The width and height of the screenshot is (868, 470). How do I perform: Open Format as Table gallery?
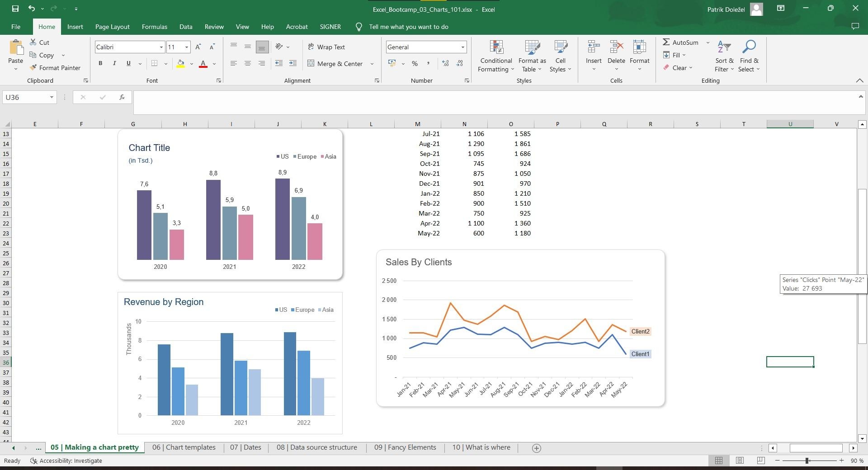pos(532,56)
